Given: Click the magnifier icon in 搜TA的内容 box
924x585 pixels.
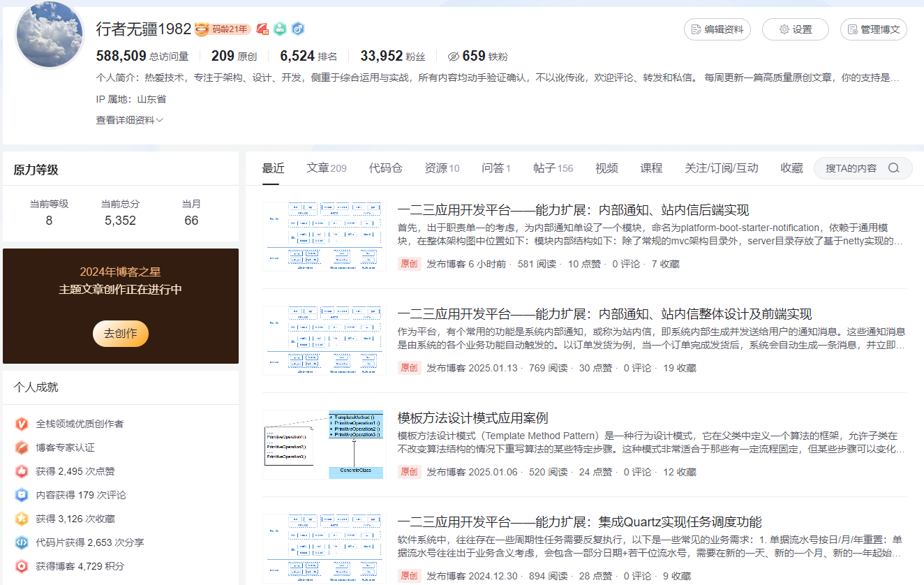Looking at the screenshot, I should [894, 168].
